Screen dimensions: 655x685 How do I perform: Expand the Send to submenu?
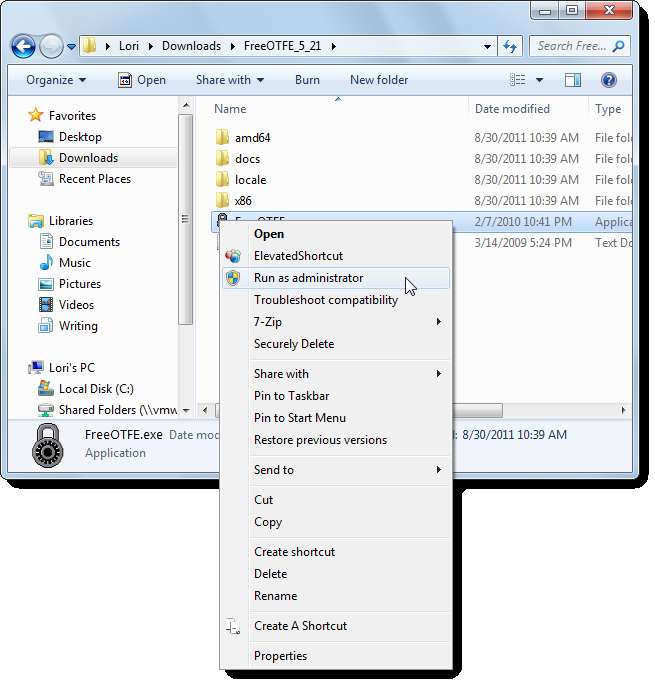pos(336,470)
